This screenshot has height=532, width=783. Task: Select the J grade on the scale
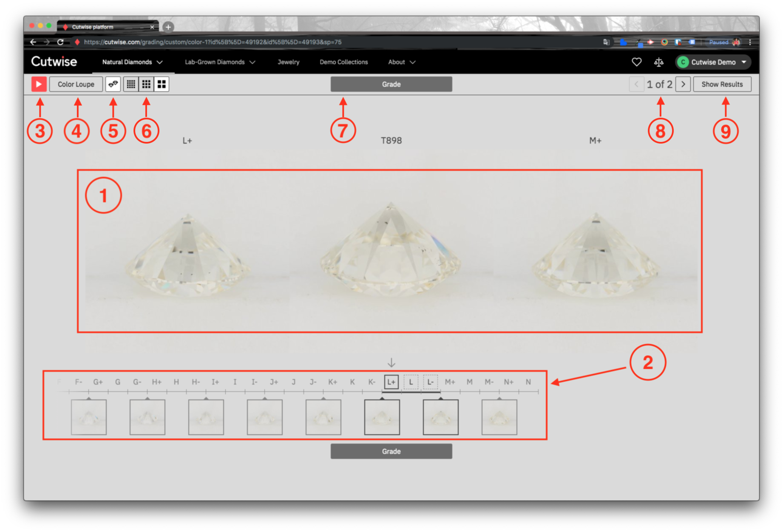click(293, 382)
